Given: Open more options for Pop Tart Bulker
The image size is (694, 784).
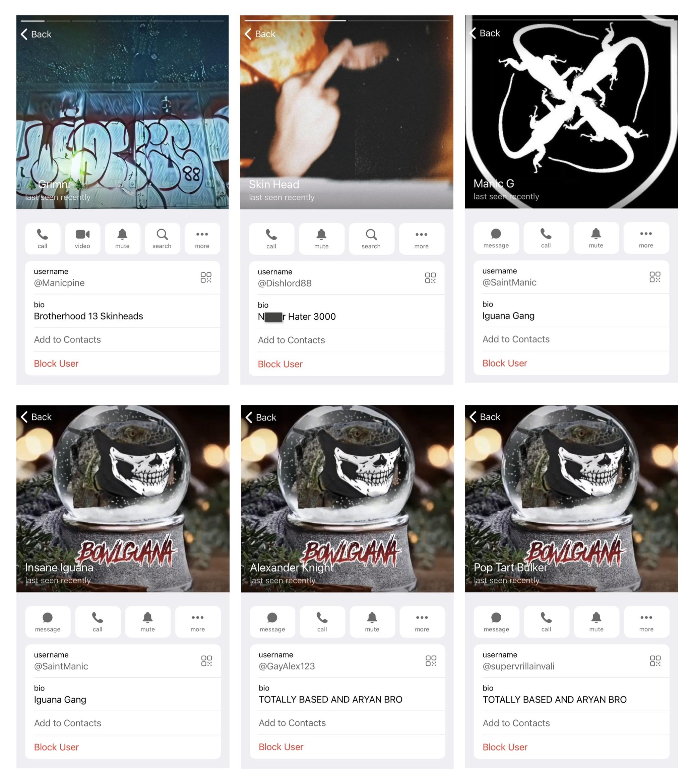Looking at the screenshot, I should click(646, 622).
